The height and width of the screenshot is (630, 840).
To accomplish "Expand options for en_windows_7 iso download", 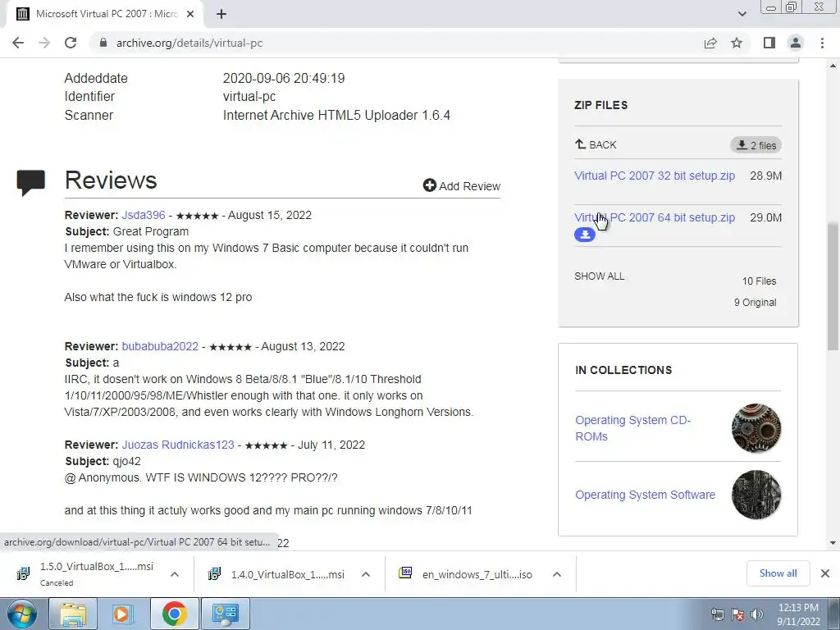I will (x=557, y=574).
